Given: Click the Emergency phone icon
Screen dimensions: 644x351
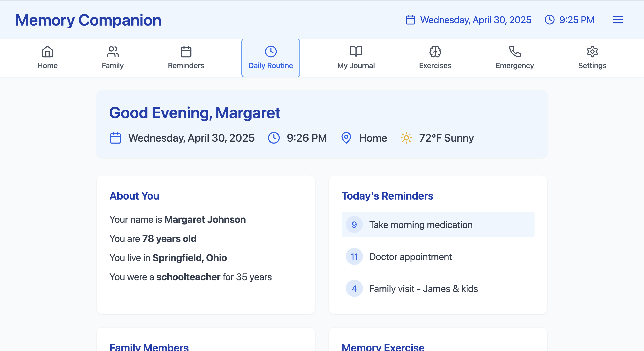Looking at the screenshot, I should coord(515,52).
